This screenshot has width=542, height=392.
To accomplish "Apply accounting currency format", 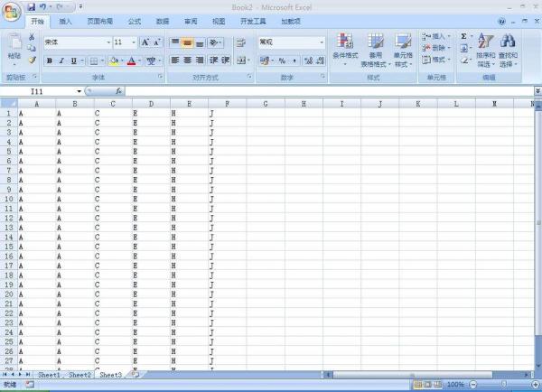I will 265,61.
